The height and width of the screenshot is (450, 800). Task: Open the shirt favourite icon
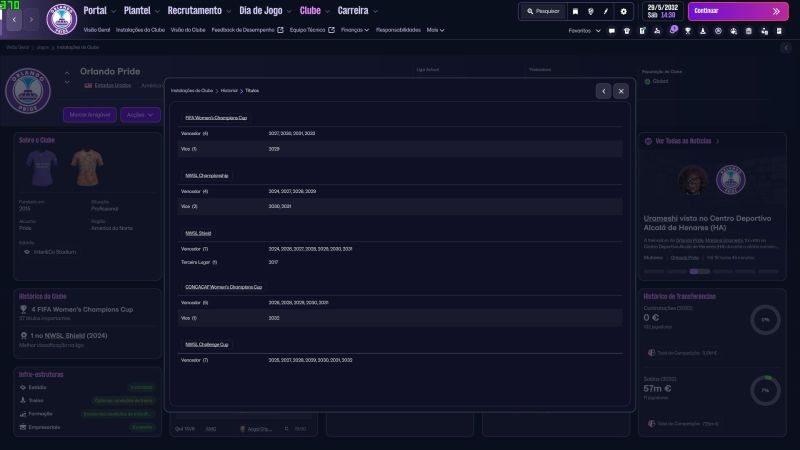627,31
